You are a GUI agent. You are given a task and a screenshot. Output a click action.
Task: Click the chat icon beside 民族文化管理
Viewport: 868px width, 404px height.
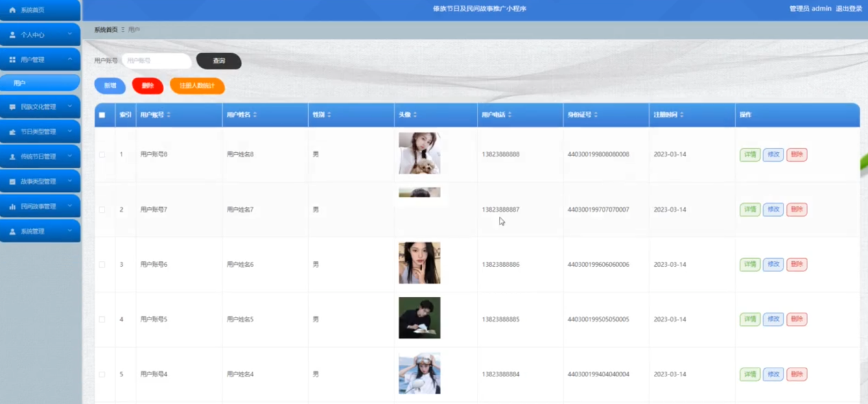(x=12, y=107)
